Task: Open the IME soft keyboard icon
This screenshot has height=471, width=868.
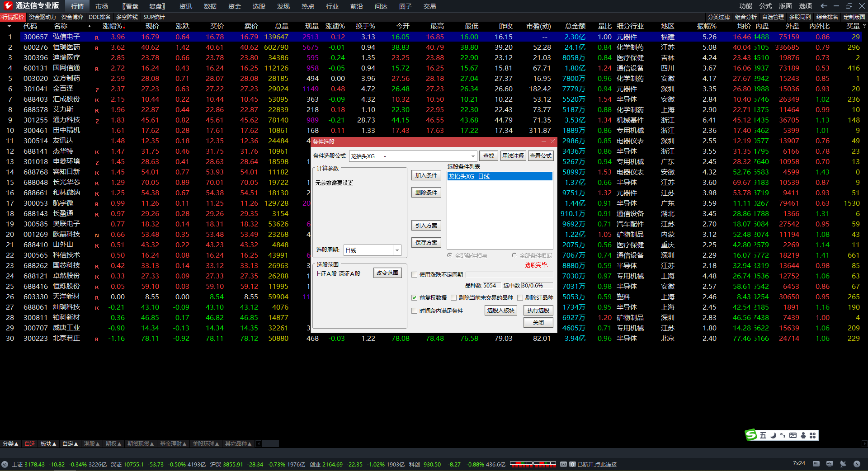Action: (x=793, y=435)
